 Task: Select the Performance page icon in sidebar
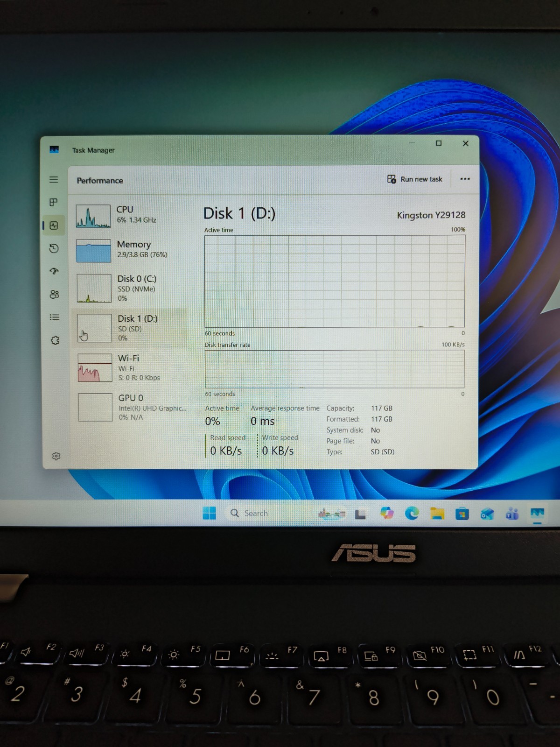coord(54,226)
